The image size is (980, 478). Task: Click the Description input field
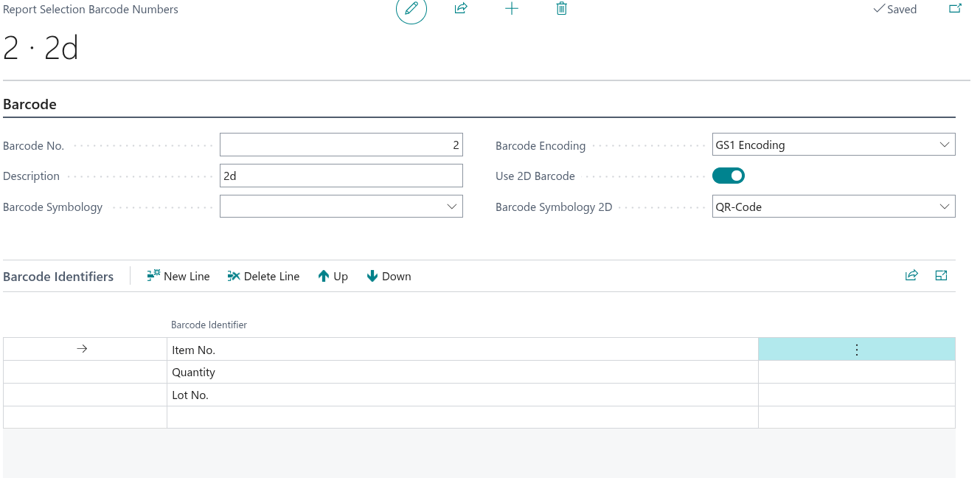pos(341,176)
